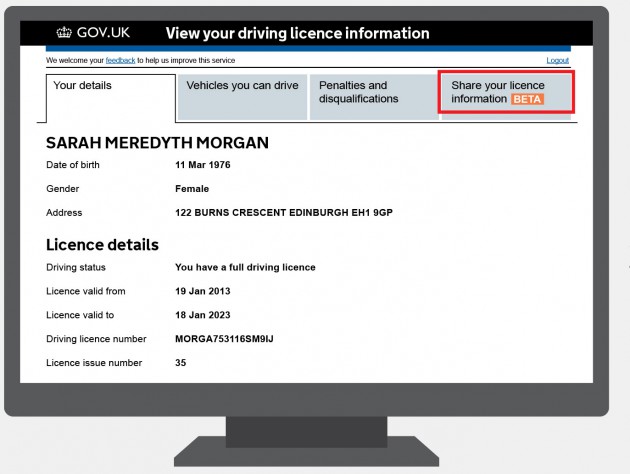Click the Licence details section heading
This screenshot has height=474, width=630.
[x=102, y=244]
